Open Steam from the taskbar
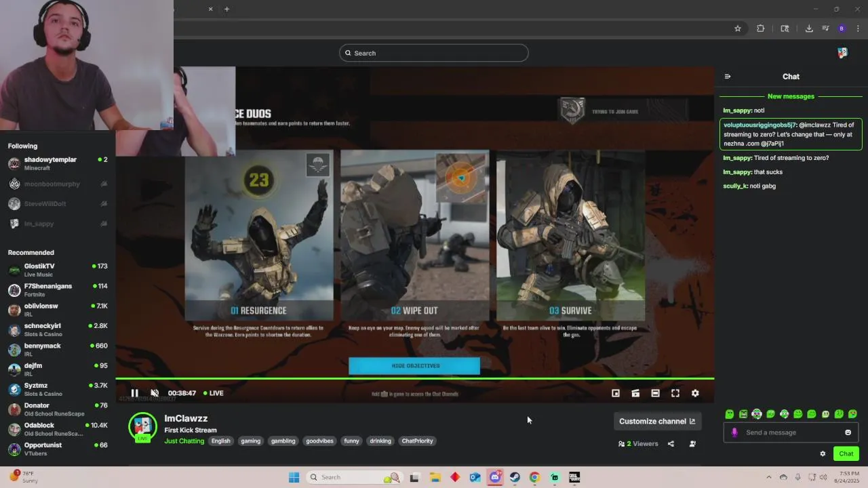This screenshot has width=868, height=488. click(515, 477)
